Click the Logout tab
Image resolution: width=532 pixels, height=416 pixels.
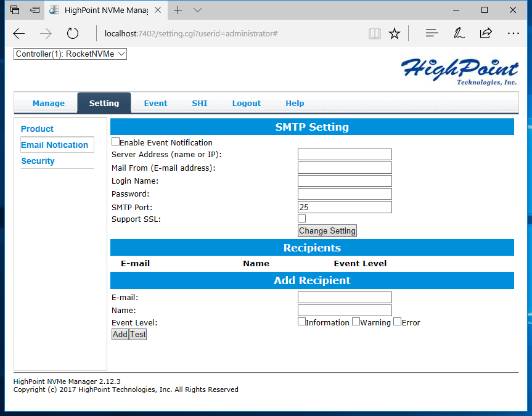(x=247, y=103)
